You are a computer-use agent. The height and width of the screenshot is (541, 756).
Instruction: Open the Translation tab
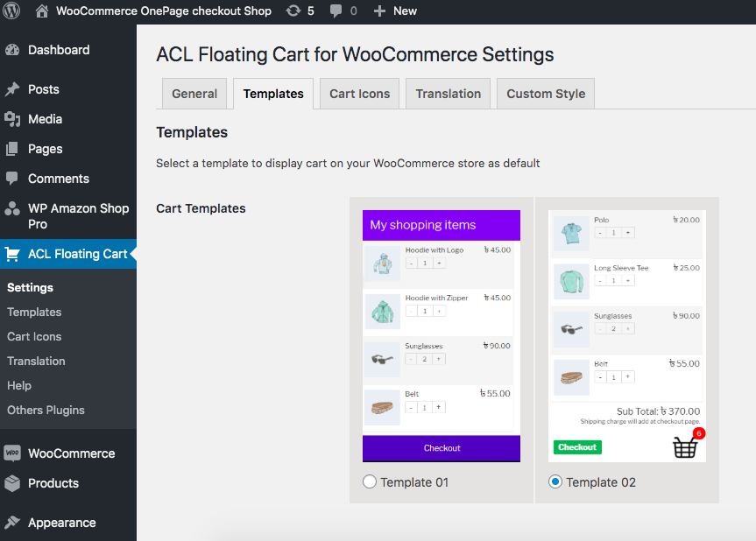point(449,94)
